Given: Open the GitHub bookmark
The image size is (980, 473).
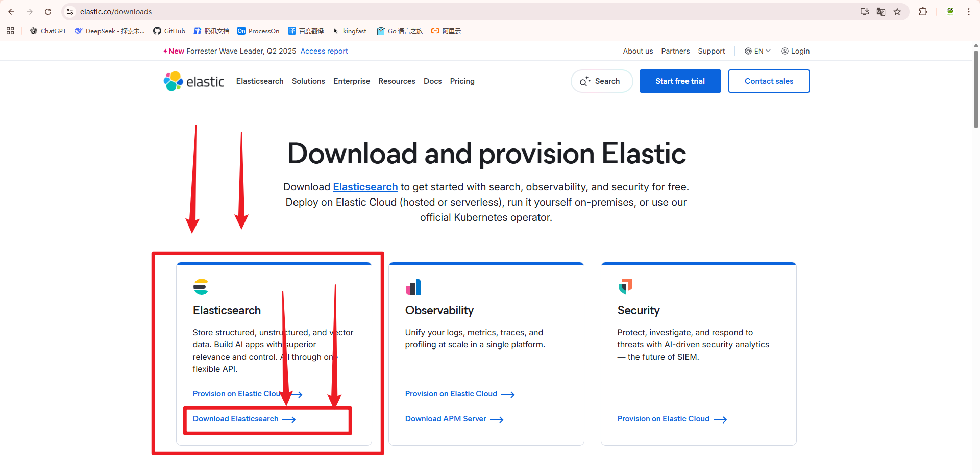Looking at the screenshot, I should point(169,31).
